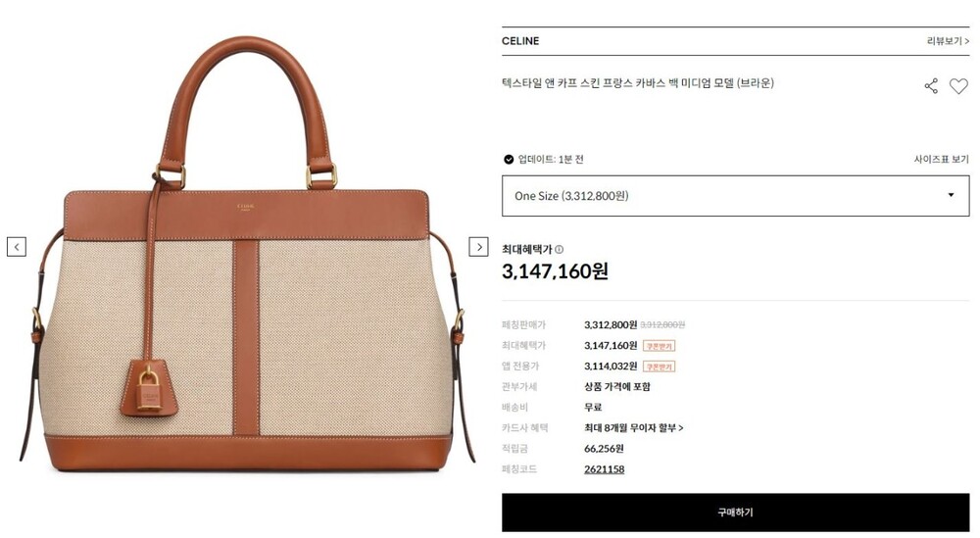The width and height of the screenshot is (980, 538).
Task: Click the CELINE brand name
Action: (x=520, y=40)
